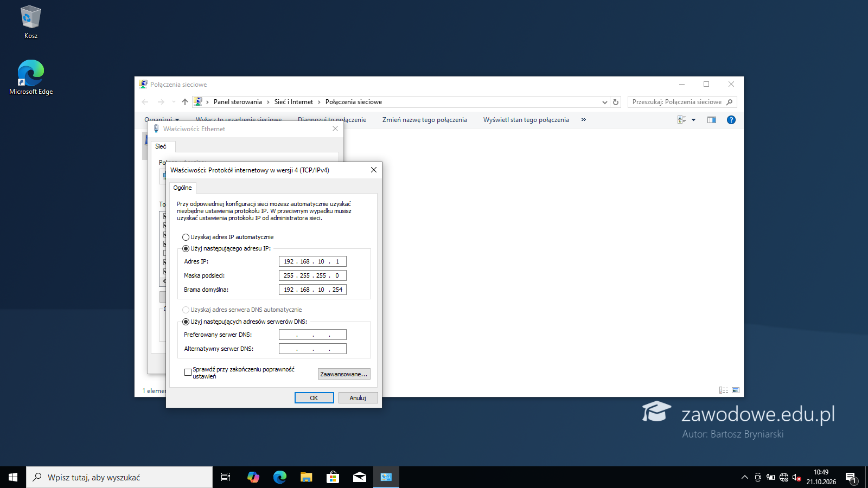Switch to the Ogólne tab
Viewport: 868px width, 488px height.
point(182,188)
